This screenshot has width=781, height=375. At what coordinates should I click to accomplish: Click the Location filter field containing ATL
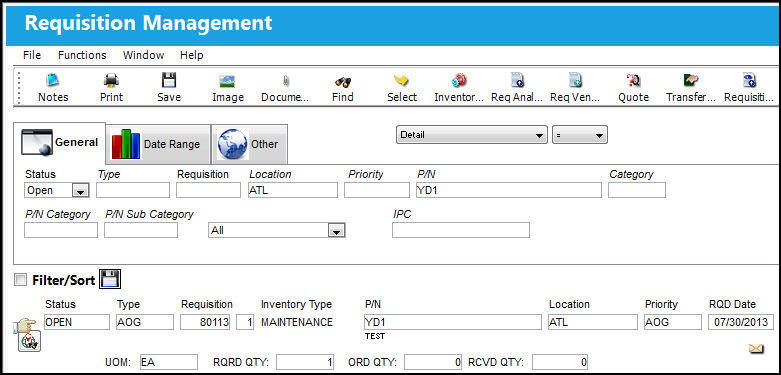pyautogui.click(x=293, y=190)
